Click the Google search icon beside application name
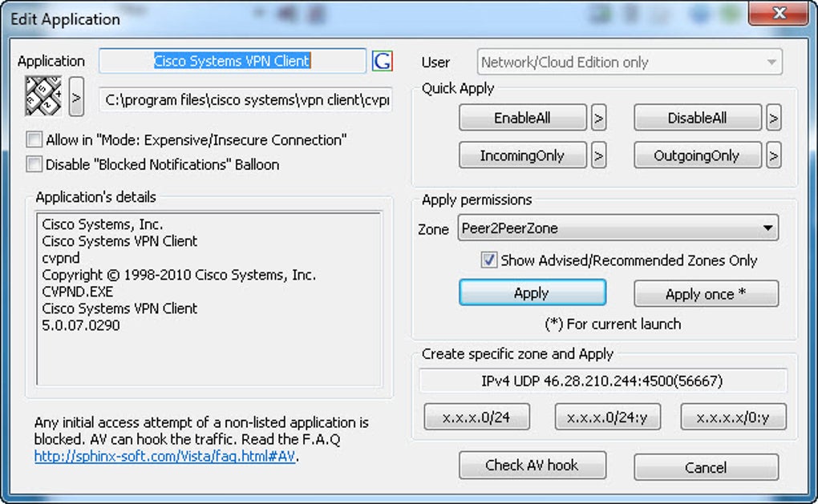 coord(382,61)
